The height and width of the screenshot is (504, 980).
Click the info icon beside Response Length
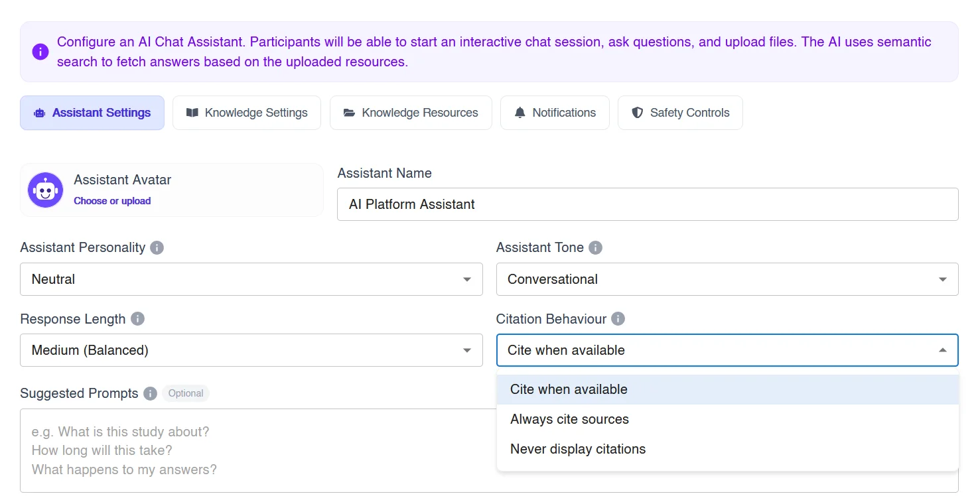pos(137,319)
